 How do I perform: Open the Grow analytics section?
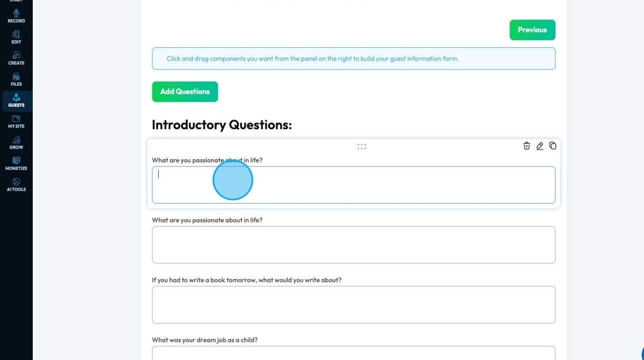point(16,143)
